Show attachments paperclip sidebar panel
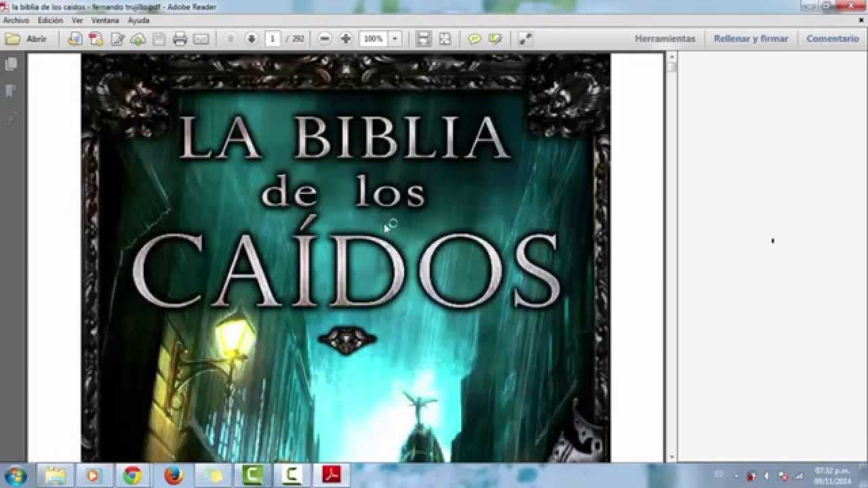Screen dimensions: 868x488 (11, 118)
